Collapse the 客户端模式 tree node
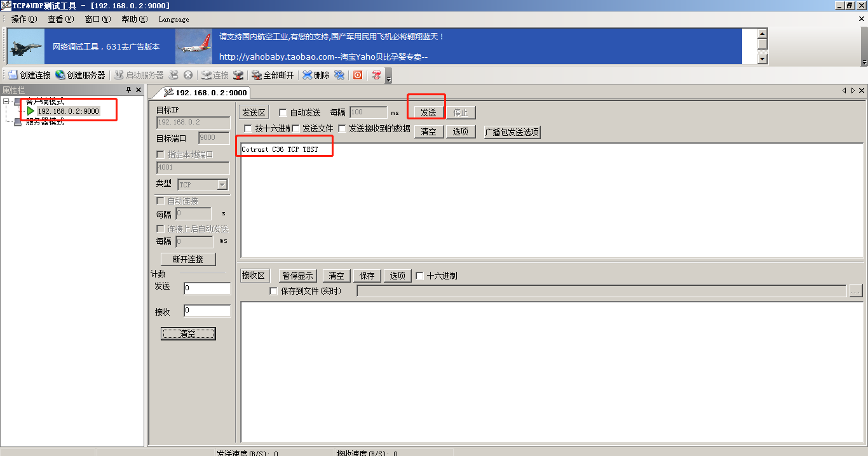Viewport: 868px width, 456px height. pyautogui.click(x=6, y=102)
